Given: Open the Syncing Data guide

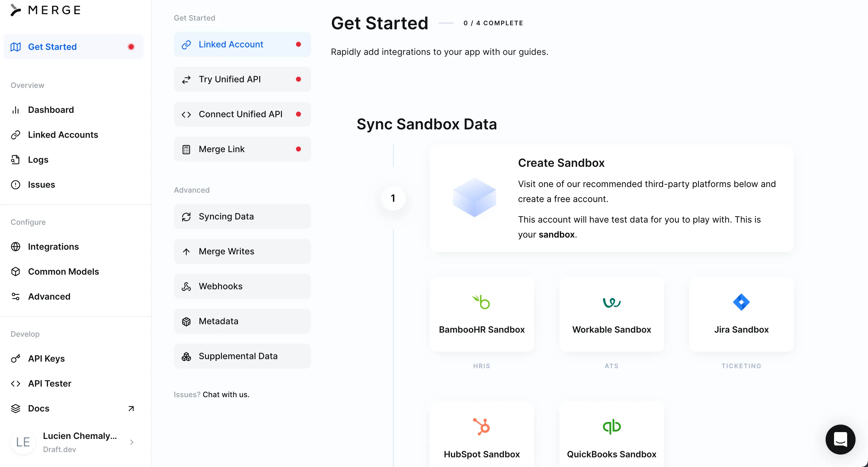Looking at the screenshot, I should point(242,217).
